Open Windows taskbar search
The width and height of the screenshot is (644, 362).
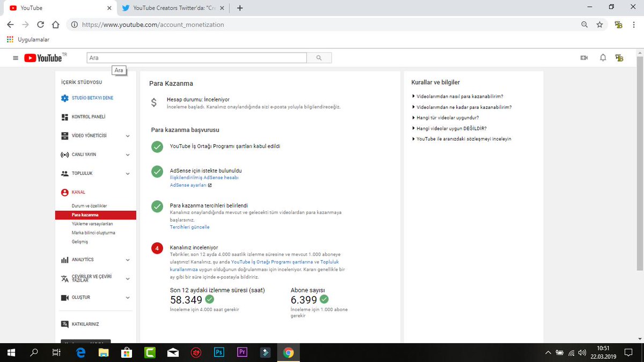[x=34, y=352]
